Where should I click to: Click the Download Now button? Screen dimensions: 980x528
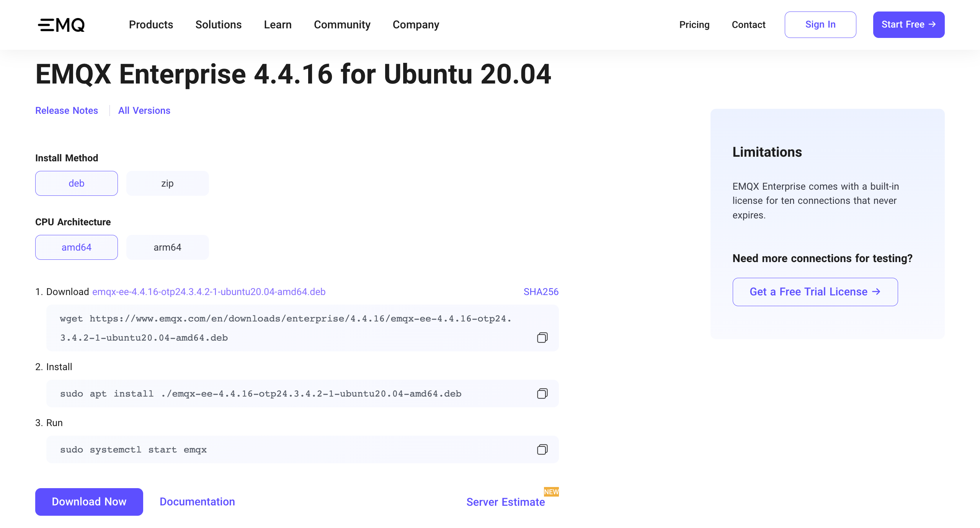[89, 501]
